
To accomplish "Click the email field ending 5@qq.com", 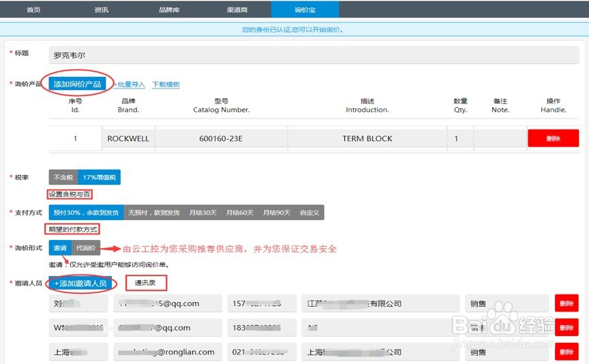I will [168, 303].
